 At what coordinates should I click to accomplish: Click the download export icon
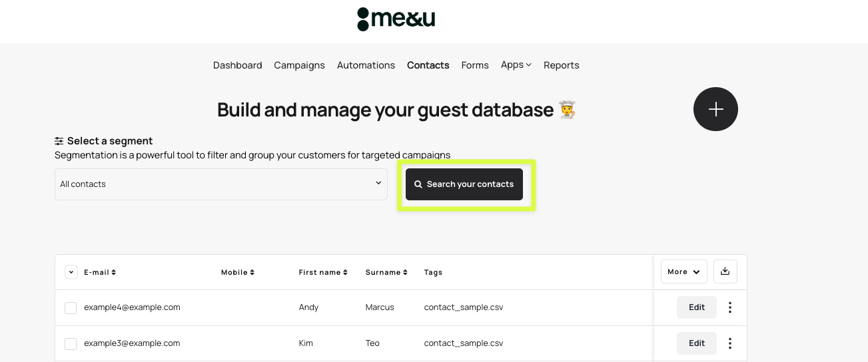[x=725, y=271]
